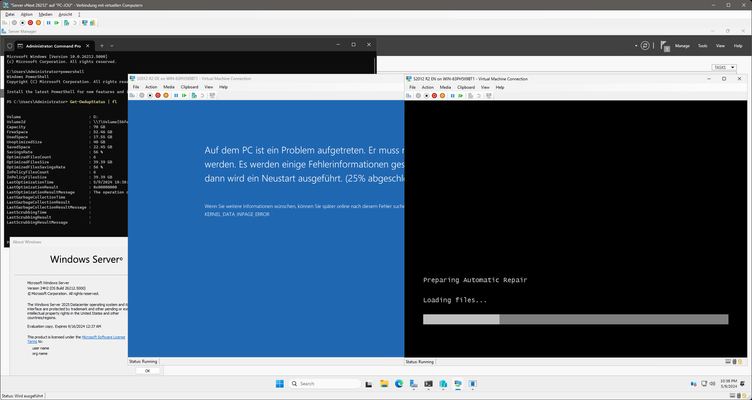
Task: Open the Server Manager View menu
Action: pyautogui.click(x=720, y=46)
